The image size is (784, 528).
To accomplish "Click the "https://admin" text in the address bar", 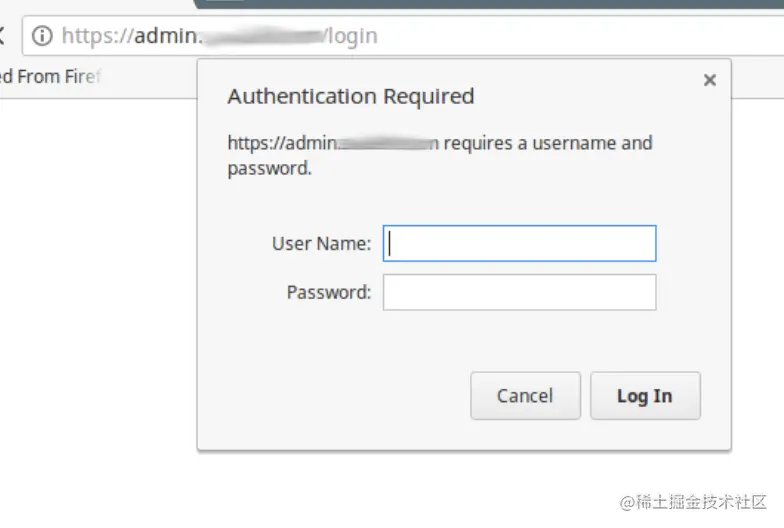I will 130,37.
